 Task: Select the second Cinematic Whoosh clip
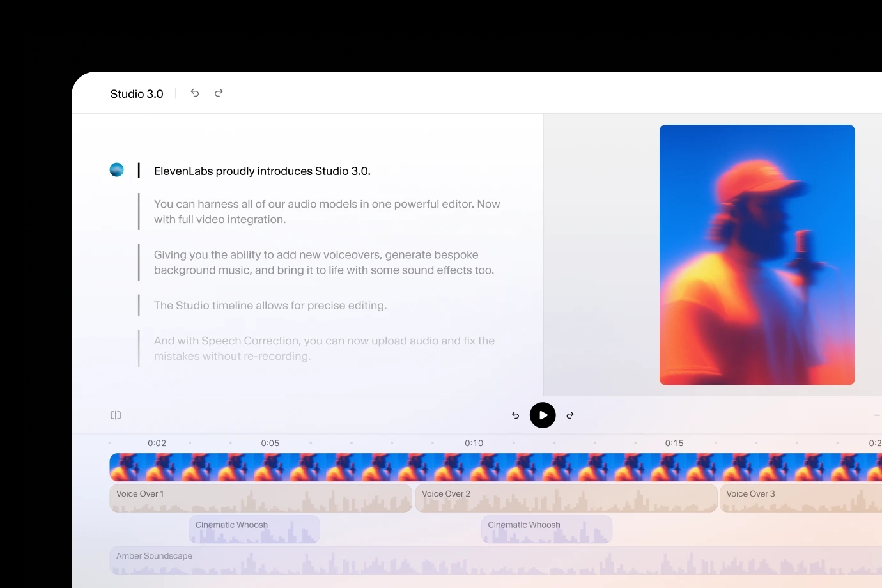coord(546,530)
